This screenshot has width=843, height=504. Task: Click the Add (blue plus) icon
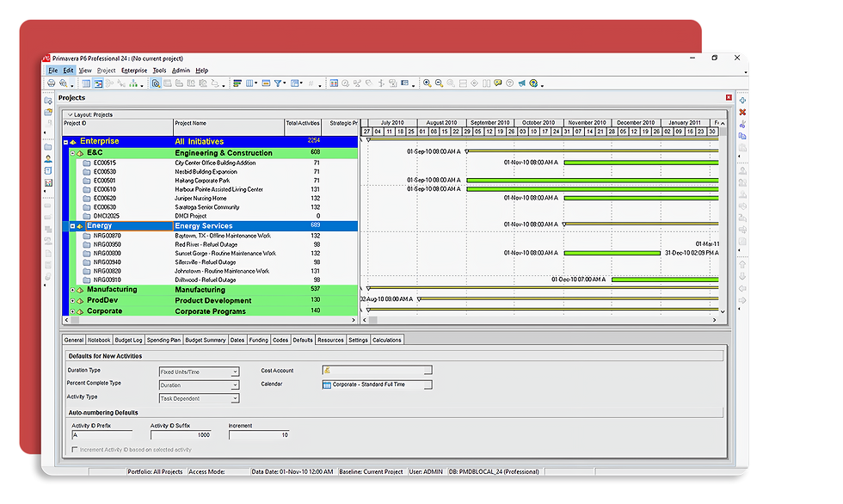click(x=742, y=101)
